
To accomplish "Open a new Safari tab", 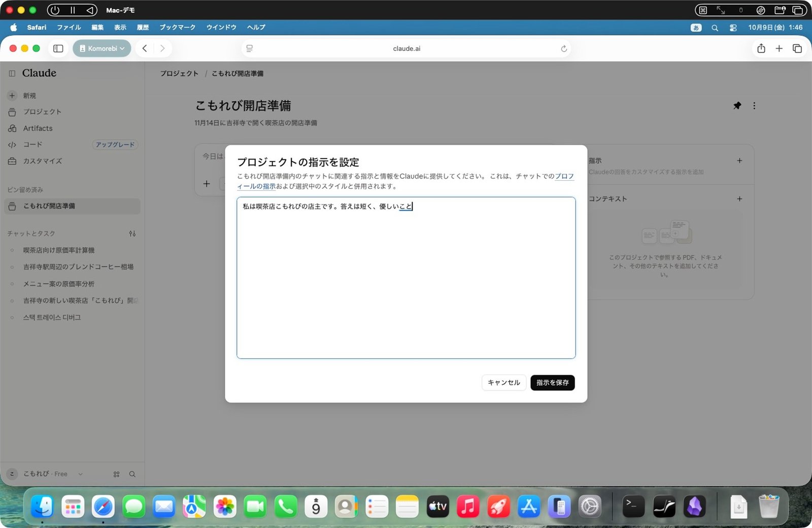I will point(779,49).
